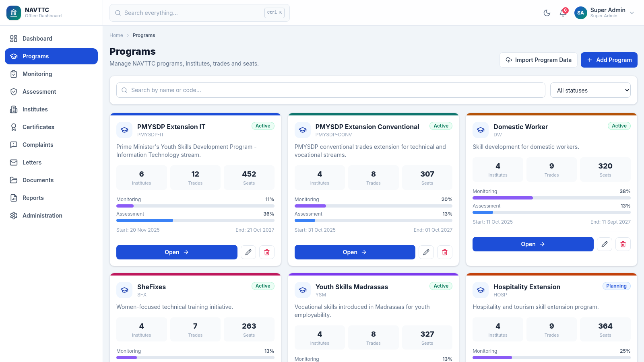Click the Programs breadcrumb text

144,35
